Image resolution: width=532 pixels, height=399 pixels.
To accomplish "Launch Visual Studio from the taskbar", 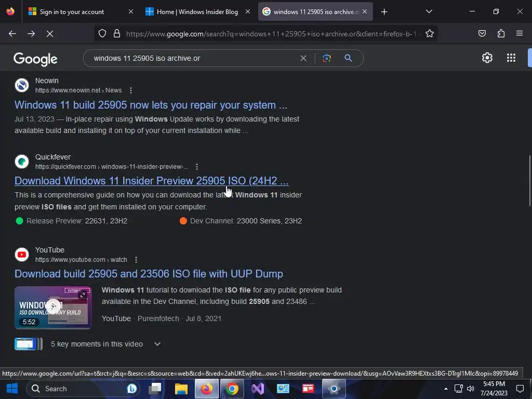I will point(258,389).
